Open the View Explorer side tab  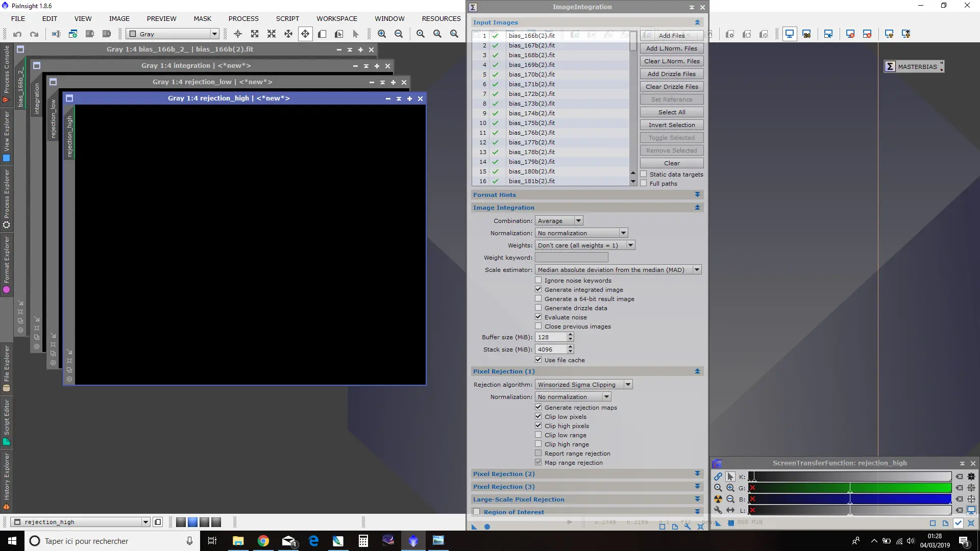point(6,137)
